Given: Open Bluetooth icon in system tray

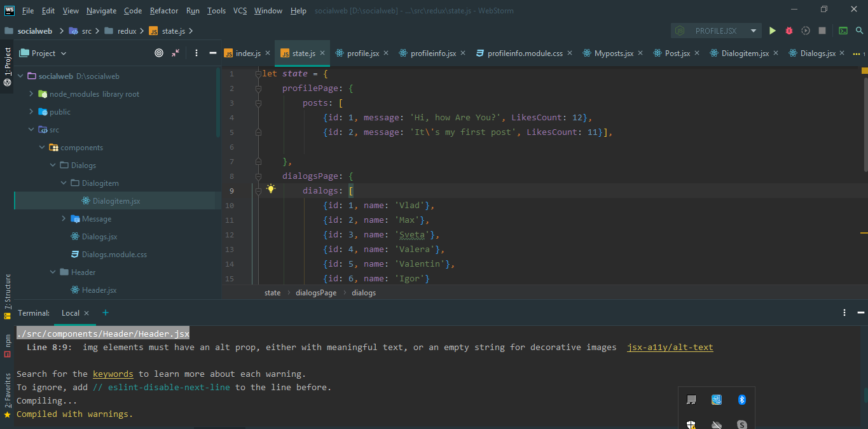Looking at the screenshot, I should point(741,400).
